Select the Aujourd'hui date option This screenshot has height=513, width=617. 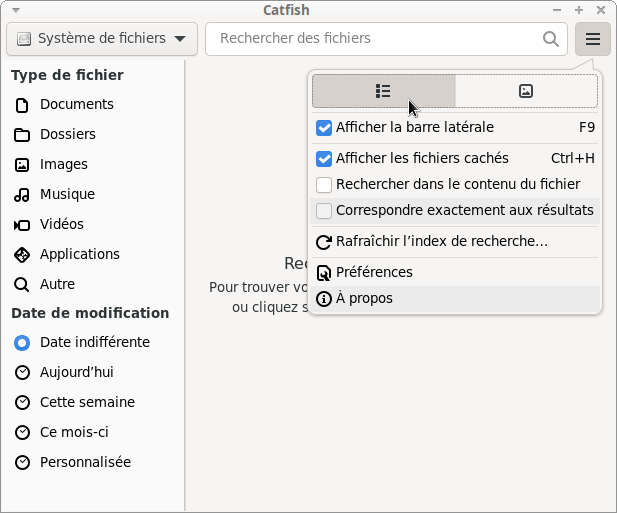click(x=76, y=372)
